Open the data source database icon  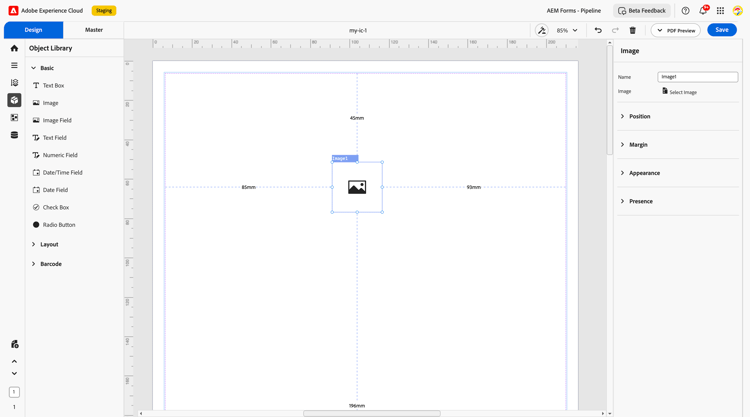click(14, 135)
